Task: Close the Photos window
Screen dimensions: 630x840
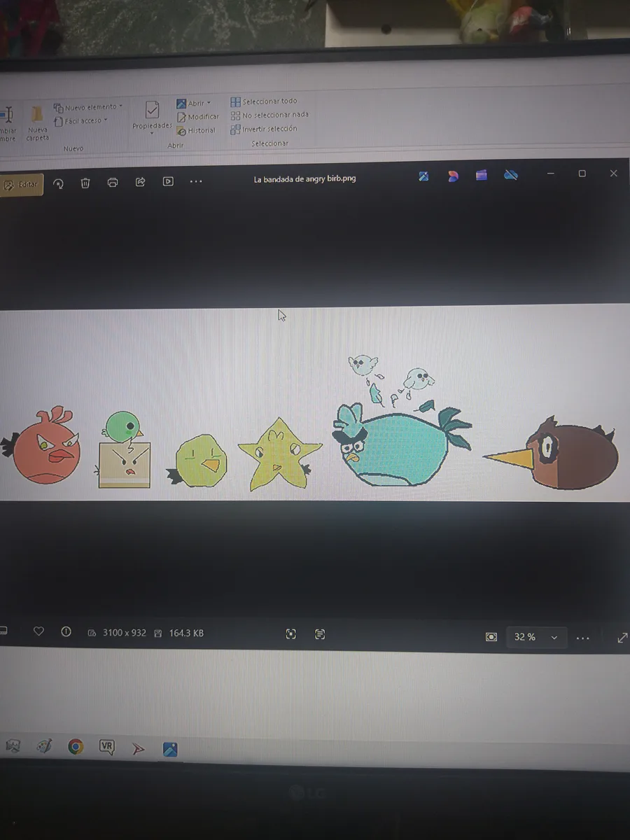Action: pyautogui.click(x=613, y=173)
